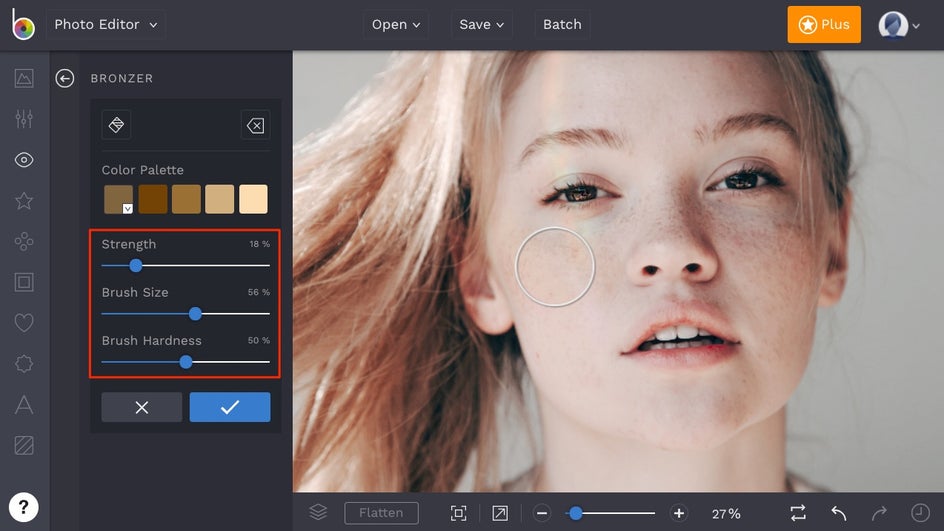Open the Edit sliders icon in sidebar
This screenshot has height=531, width=944.
24,119
